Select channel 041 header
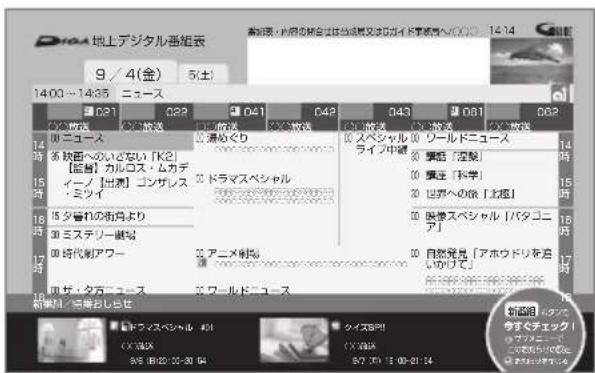Viewport: 595px width, 373px height. (230, 117)
